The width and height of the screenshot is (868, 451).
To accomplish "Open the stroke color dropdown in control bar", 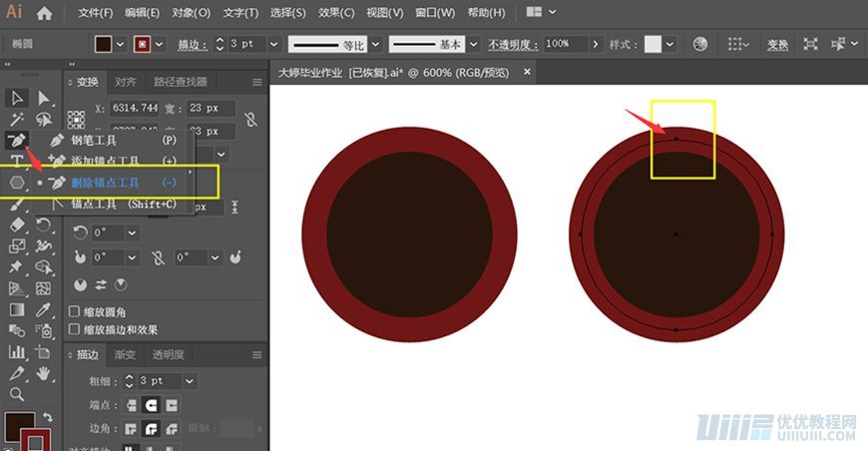I will tap(160, 44).
